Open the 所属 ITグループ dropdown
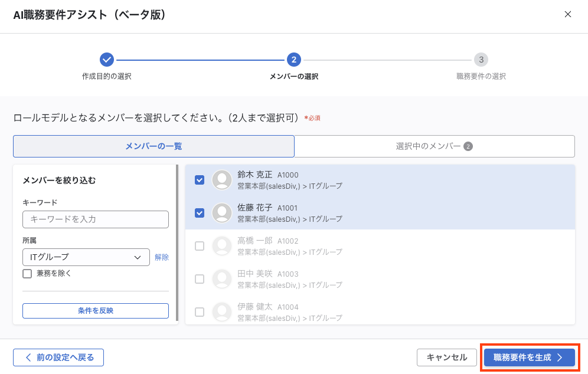 tap(86, 257)
